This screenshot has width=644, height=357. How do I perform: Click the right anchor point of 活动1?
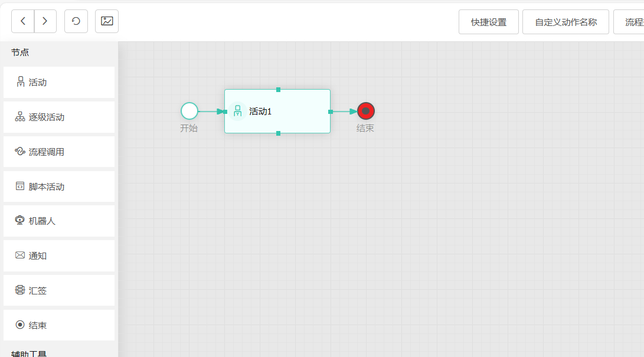331,112
